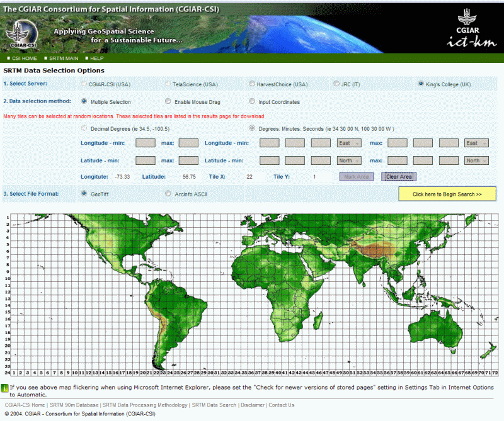
Task: Open the Disclaimer link in the footer
Action: 253,405
